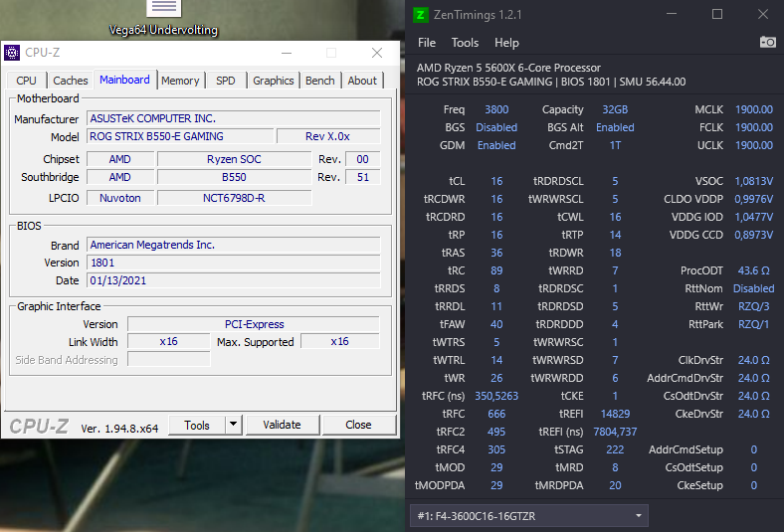Click the BIOS Version field 1801
Viewport: 784px width, 532px height.
(x=234, y=263)
